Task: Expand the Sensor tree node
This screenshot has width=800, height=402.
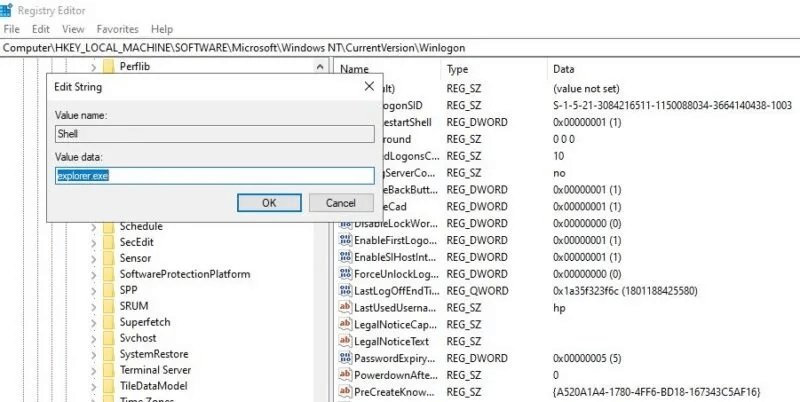Action: (93, 259)
